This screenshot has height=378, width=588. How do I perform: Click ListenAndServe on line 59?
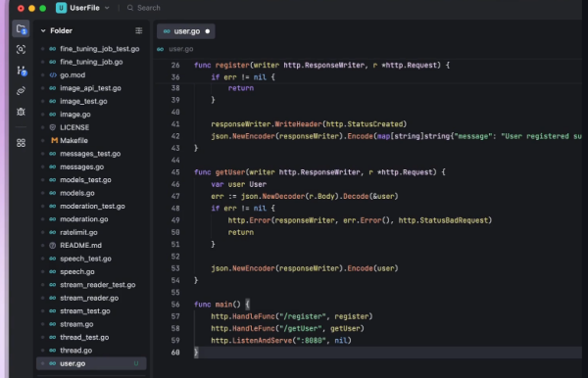262,341
